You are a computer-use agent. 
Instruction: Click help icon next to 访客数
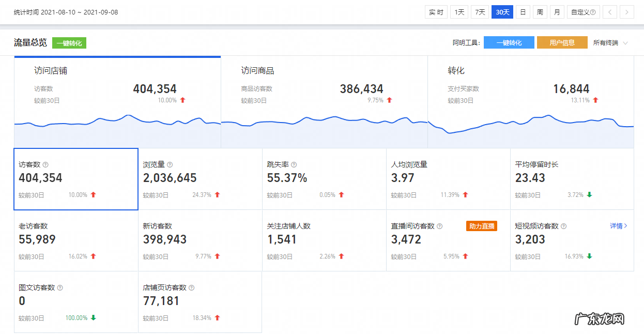click(45, 165)
